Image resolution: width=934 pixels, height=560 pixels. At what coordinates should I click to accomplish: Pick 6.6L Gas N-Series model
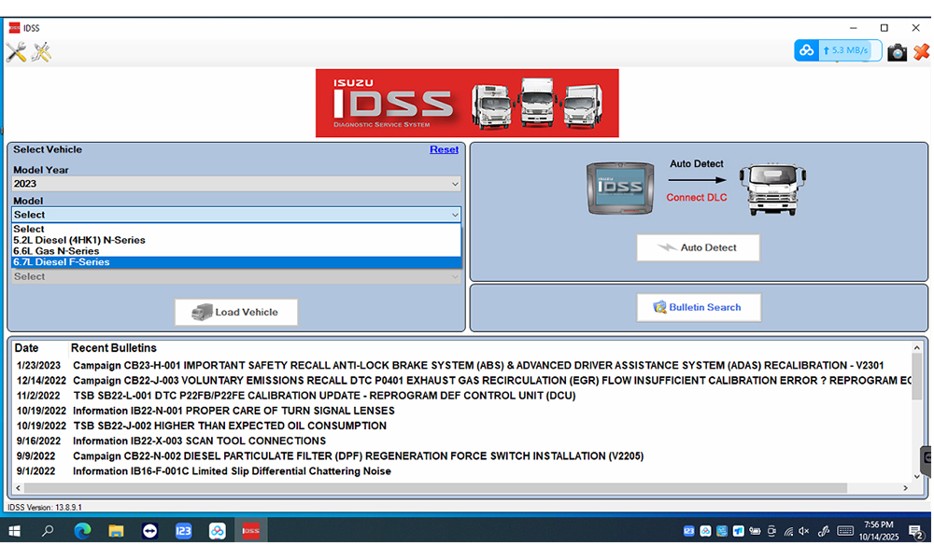coord(56,251)
